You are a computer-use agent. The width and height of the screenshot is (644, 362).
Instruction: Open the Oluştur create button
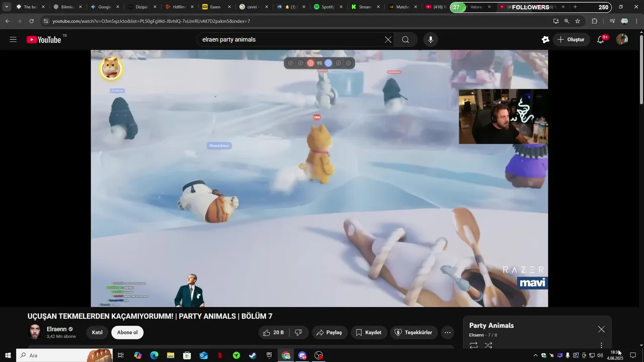tap(571, 40)
